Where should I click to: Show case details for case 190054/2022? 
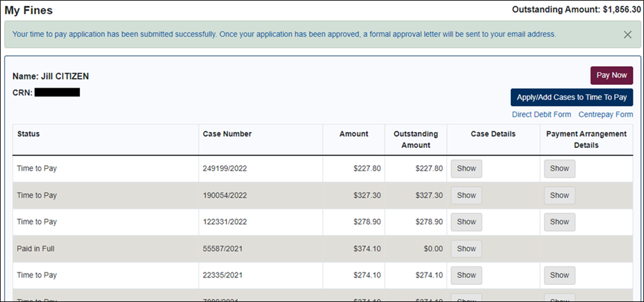466,195
